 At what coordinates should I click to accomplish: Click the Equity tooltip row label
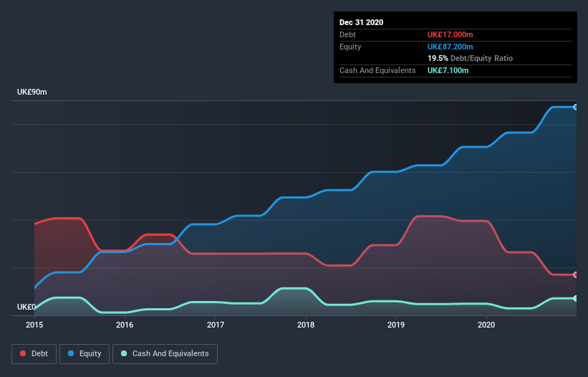[x=350, y=47]
